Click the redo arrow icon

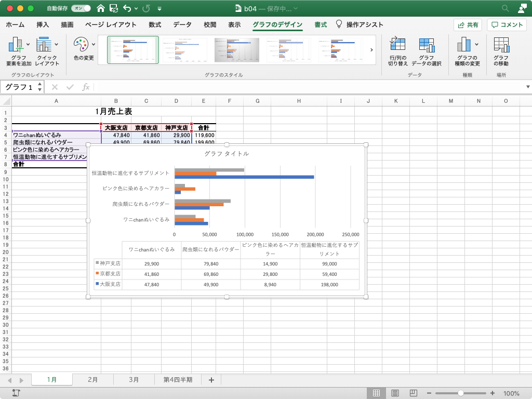146,8
